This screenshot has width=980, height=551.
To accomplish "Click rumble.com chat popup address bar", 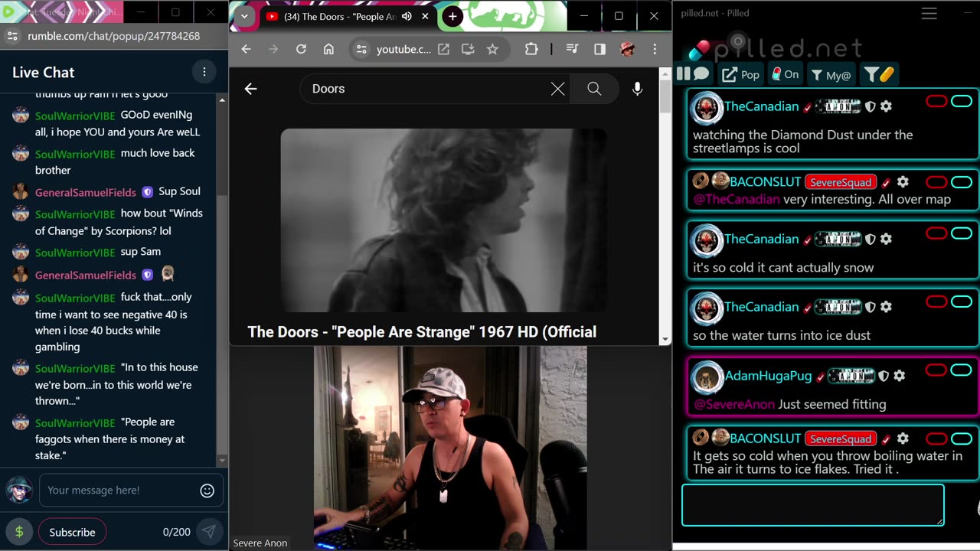I will click(x=113, y=36).
